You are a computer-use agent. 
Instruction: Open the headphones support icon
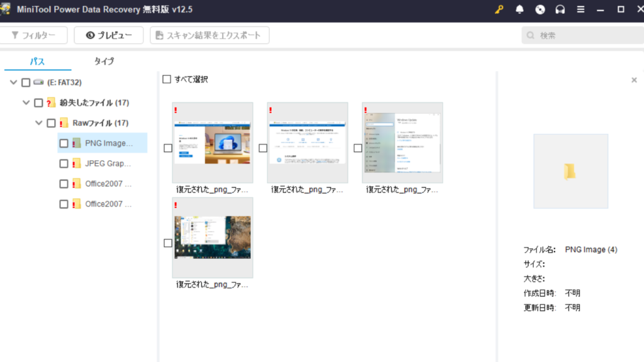pyautogui.click(x=560, y=9)
